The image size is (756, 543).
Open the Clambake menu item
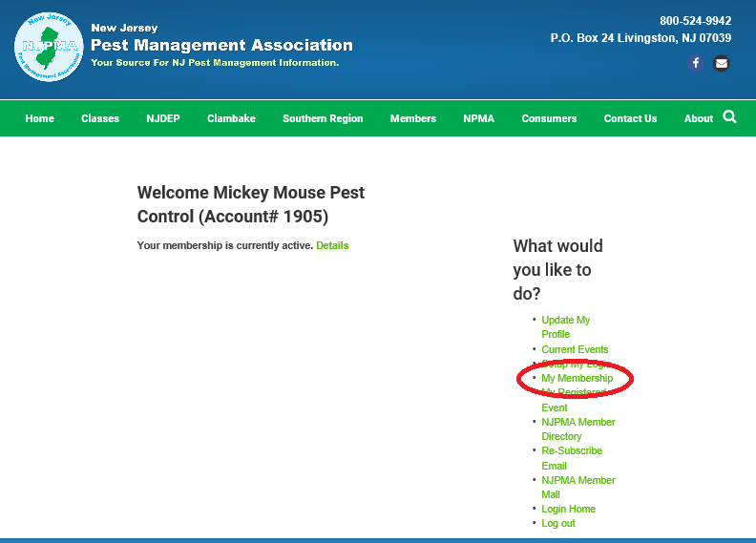click(231, 118)
